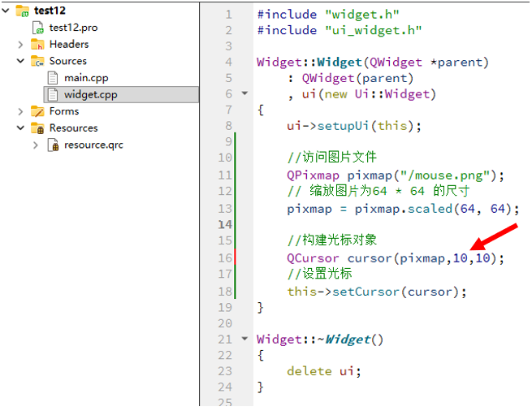
Task: Collapse the Resources folder
Action: coord(20,128)
